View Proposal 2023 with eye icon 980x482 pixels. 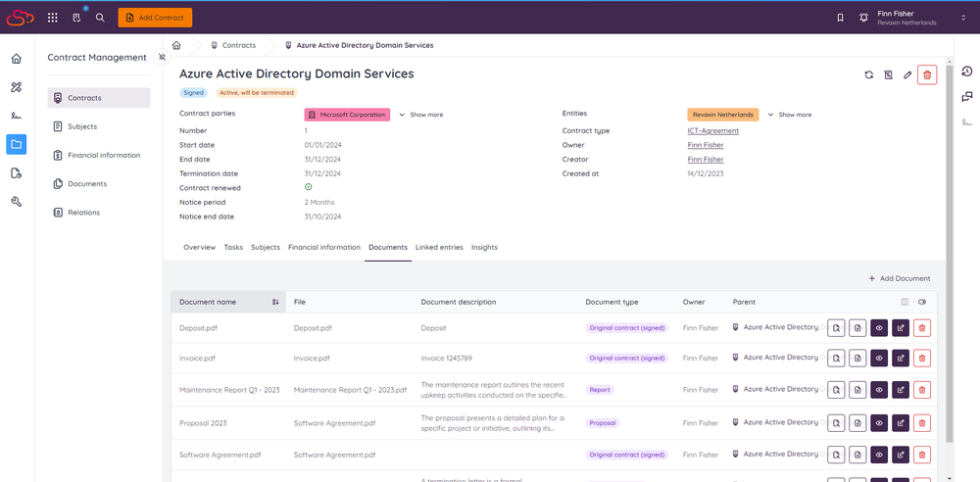[879, 422]
